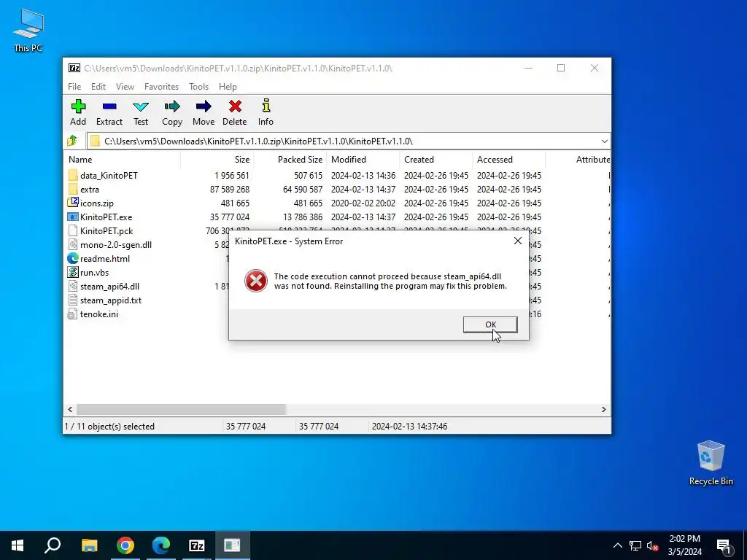The width and height of the screenshot is (747, 560).
Task: Go up one folder level icon
Action: tap(72, 141)
